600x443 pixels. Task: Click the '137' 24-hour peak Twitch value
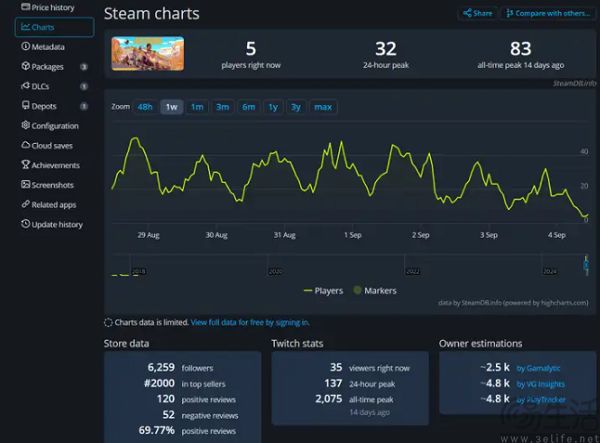coord(333,383)
